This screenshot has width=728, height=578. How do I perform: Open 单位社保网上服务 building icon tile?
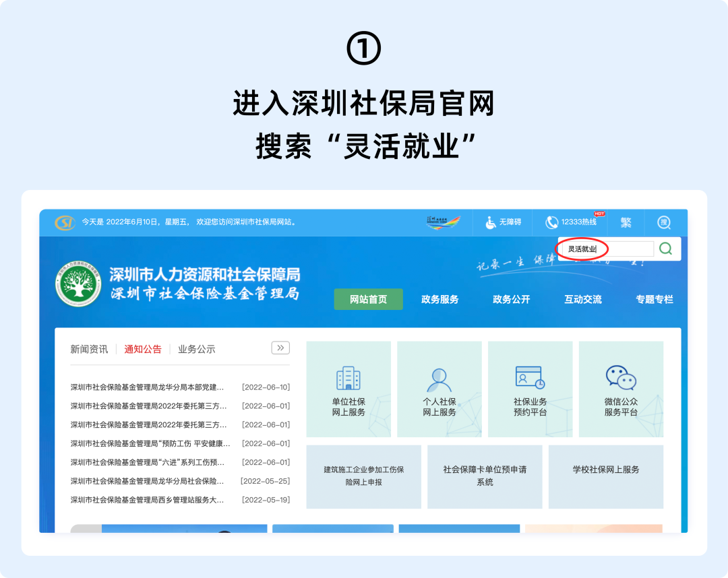pyautogui.click(x=348, y=389)
